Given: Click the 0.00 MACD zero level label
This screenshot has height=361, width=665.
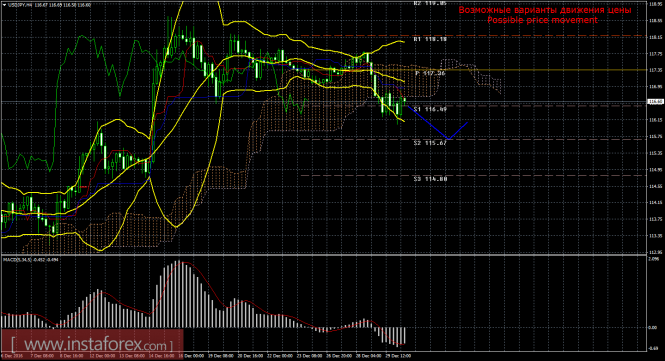Looking at the screenshot, I should click(653, 327).
